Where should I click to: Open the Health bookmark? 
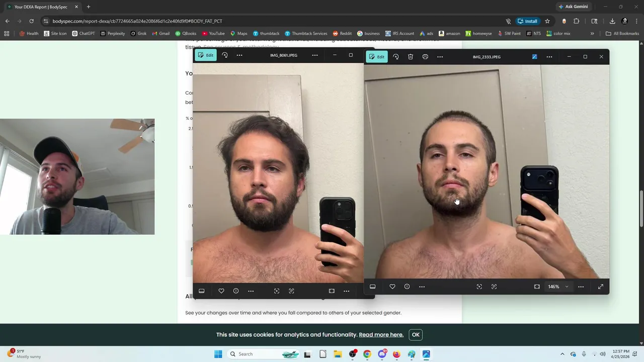click(29, 34)
